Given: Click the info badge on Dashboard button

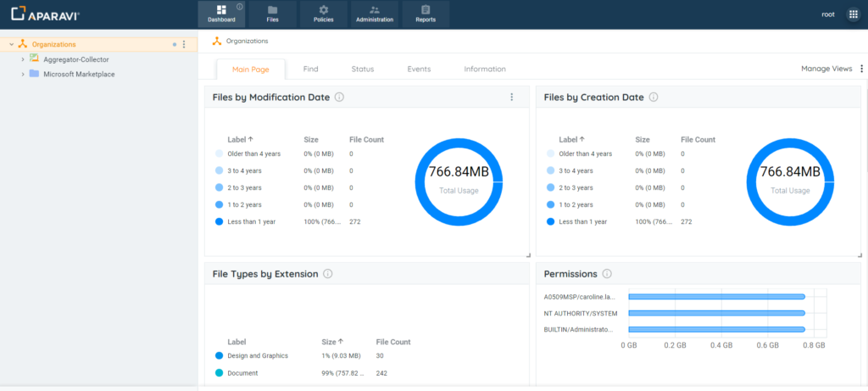Looking at the screenshot, I should point(240,7).
